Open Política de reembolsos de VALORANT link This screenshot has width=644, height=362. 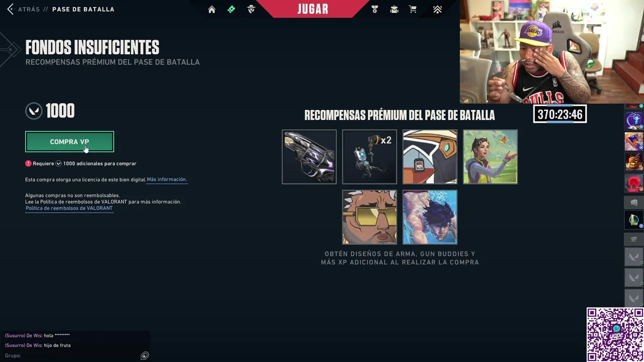coord(69,208)
